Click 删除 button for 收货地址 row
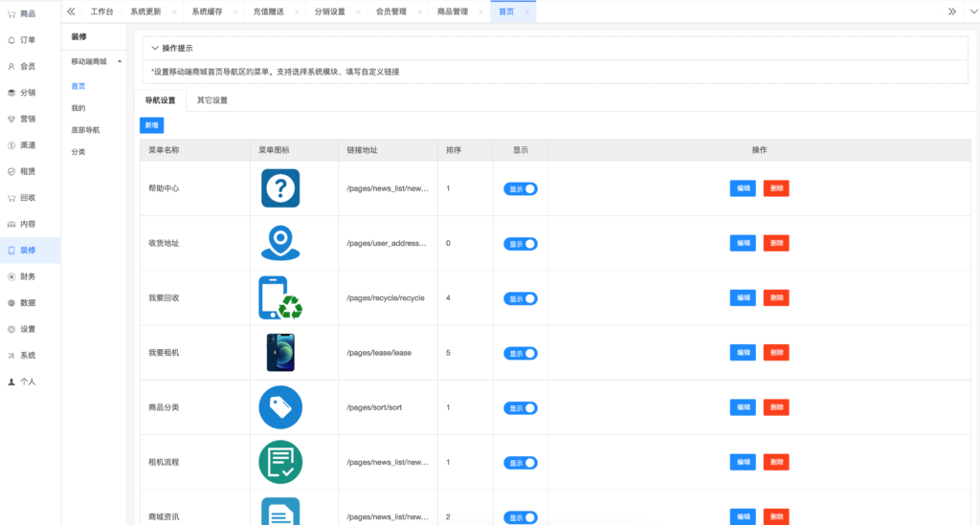 776,244
